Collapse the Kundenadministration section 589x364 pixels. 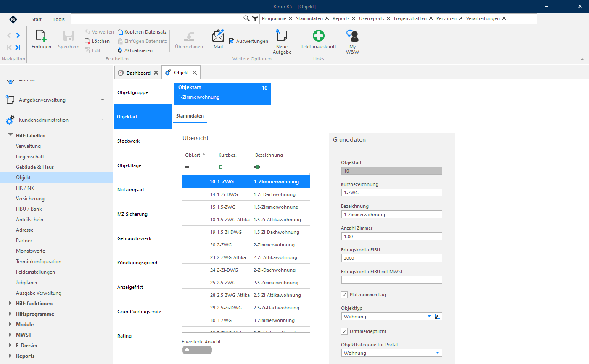click(x=56, y=120)
